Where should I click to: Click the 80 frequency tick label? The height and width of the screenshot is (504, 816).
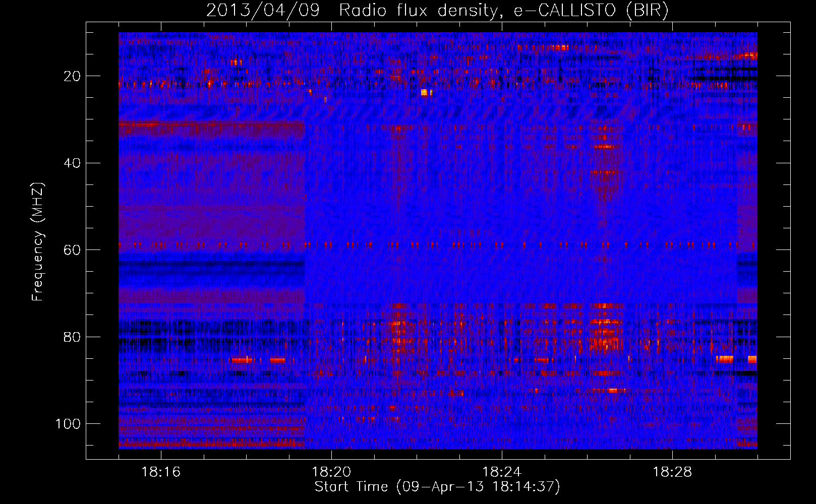coord(73,337)
